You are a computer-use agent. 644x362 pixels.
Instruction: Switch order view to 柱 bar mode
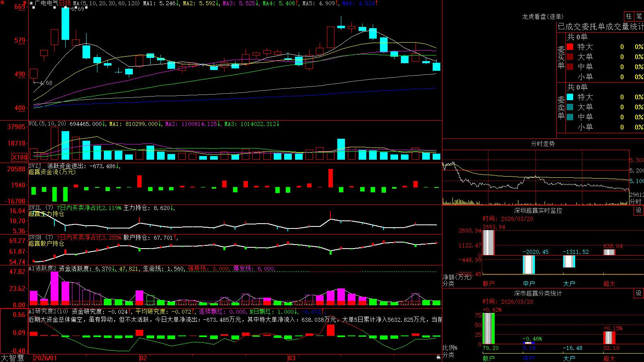click(x=629, y=16)
